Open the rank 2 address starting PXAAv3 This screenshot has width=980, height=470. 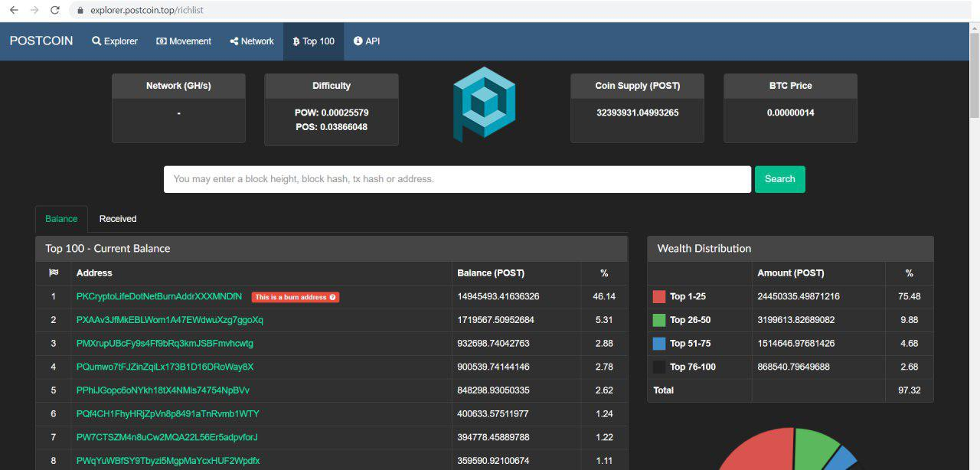(x=169, y=320)
